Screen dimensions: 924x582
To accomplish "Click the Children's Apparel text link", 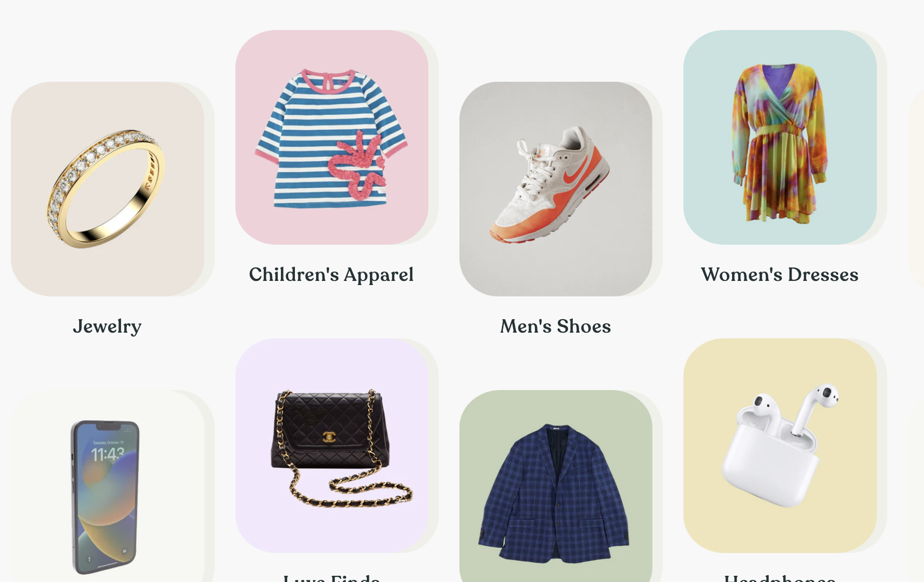I will click(x=332, y=275).
